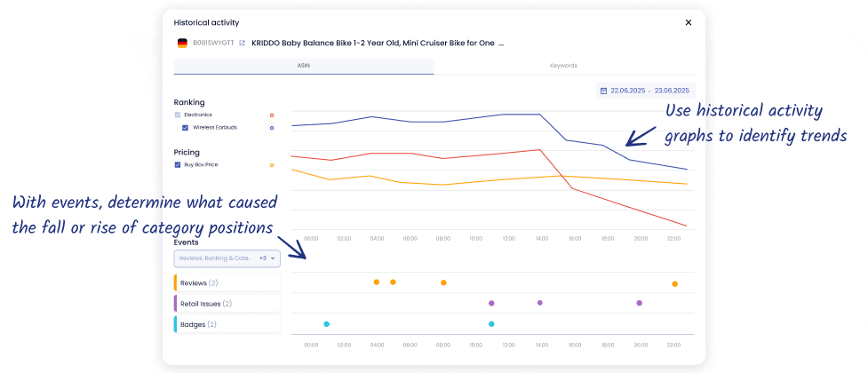The width and height of the screenshot is (868, 373).
Task: Uncheck the Wireless Earbuds checkbox
Action: [185, 128]
